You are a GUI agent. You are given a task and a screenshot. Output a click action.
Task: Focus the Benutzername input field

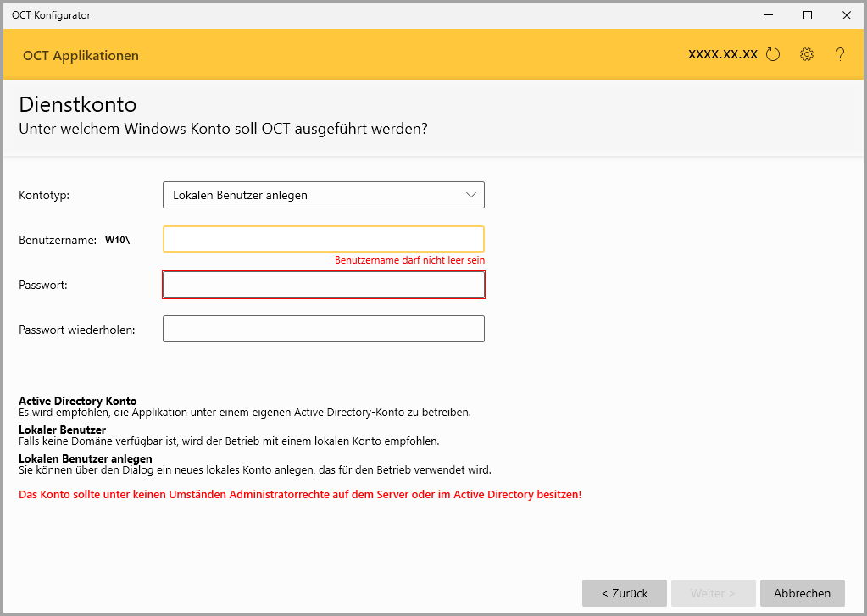tap(323, 239)
